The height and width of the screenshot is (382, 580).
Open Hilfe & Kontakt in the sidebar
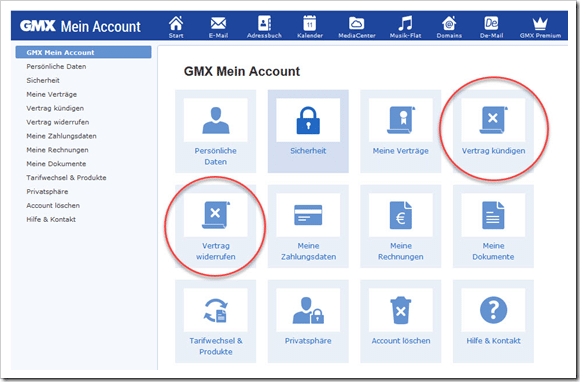(51, 219)
